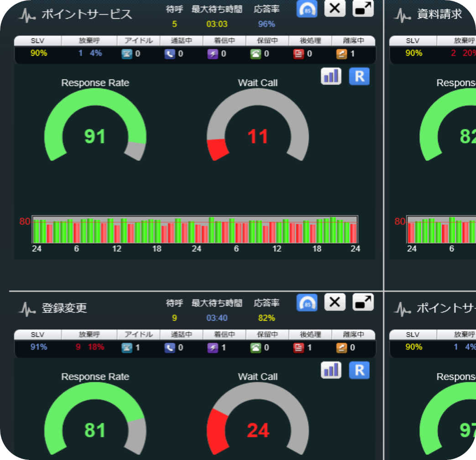Click the Wait Call gauge showing 11
The height and width of the screenshot is (460, 476).
(x=258, y=125)
